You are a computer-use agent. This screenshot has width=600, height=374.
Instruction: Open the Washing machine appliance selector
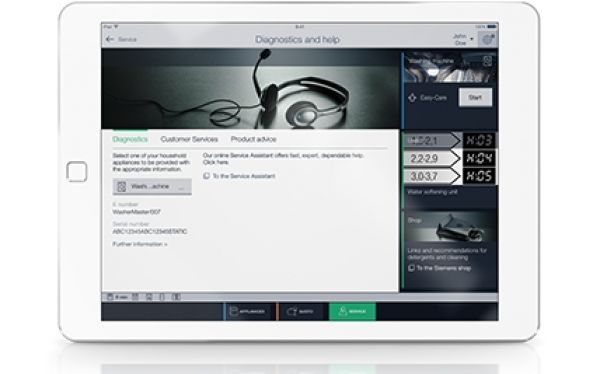pyautogui.click(x=152, y=186)
